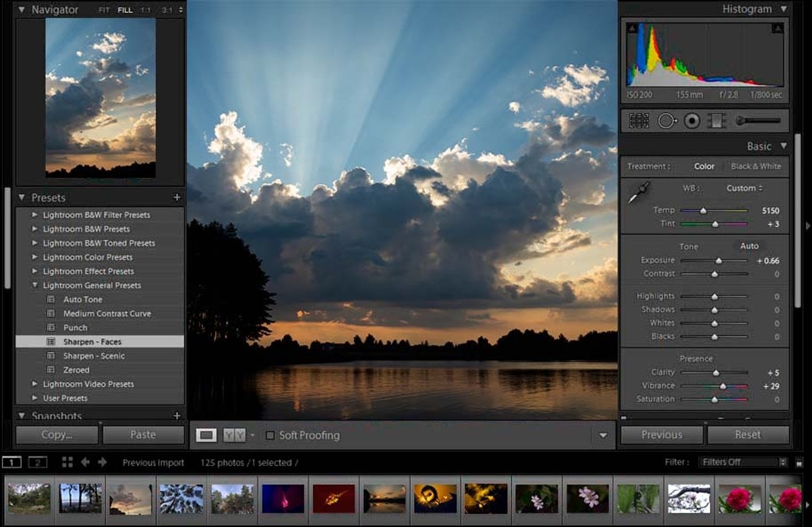This screenshot has height=527, width=812.
Task: Open the Red Eye Correction tool
Action: 692,120
